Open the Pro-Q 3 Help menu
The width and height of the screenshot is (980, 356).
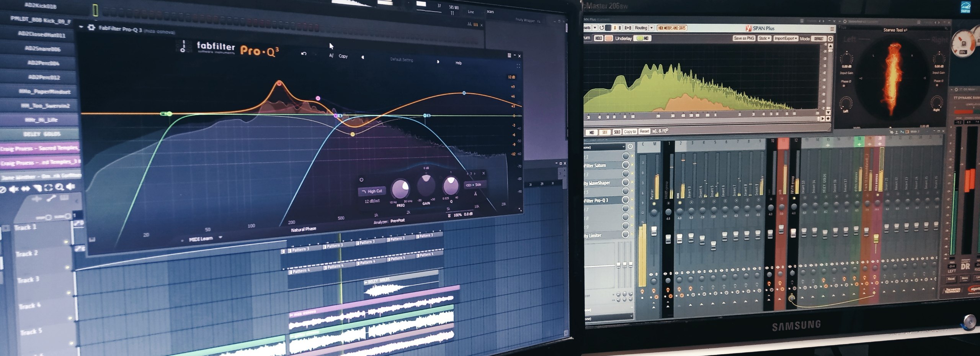[x=459, y=63]
